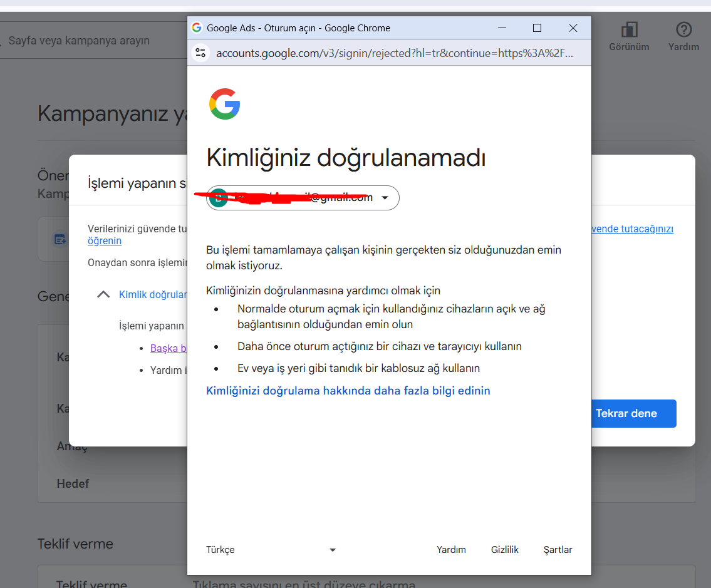Close the Google sign-in popup window

[x=573, y=28]
